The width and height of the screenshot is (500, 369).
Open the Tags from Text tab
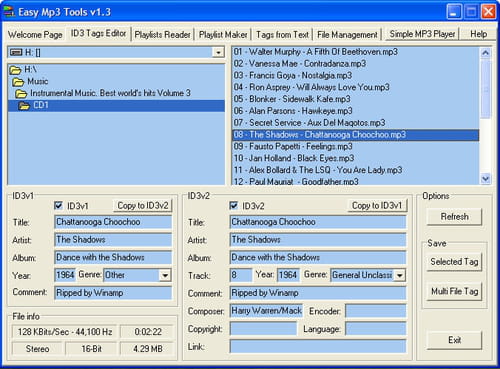click(282, 35)
